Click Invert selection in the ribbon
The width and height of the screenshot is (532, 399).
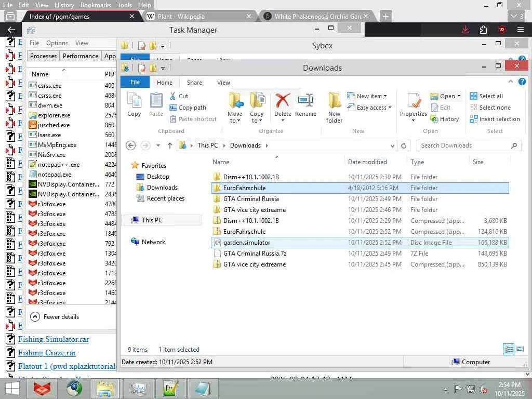coord(495,119)
